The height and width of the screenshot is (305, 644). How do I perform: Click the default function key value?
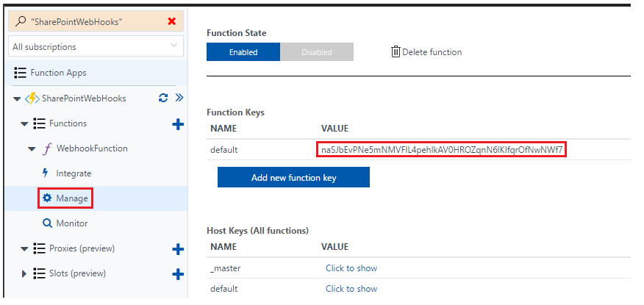click(442, 150)
